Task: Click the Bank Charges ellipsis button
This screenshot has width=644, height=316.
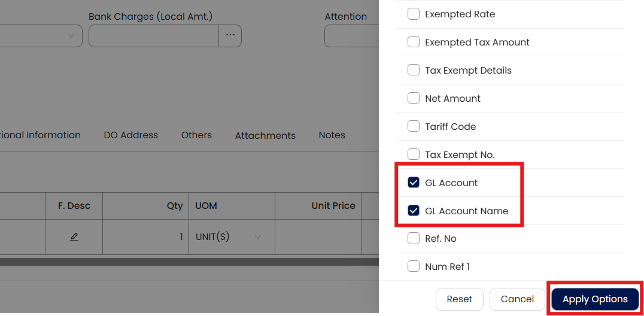Action: [230, 35]
